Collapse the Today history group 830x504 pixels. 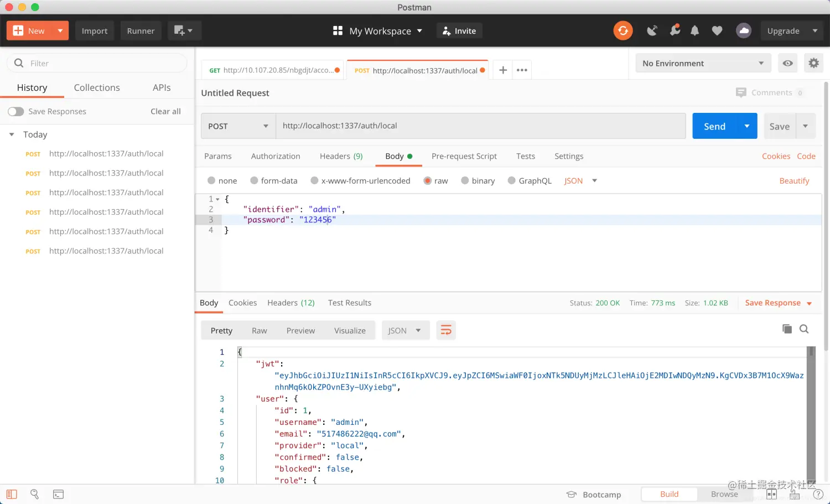(x=12, y=134)
